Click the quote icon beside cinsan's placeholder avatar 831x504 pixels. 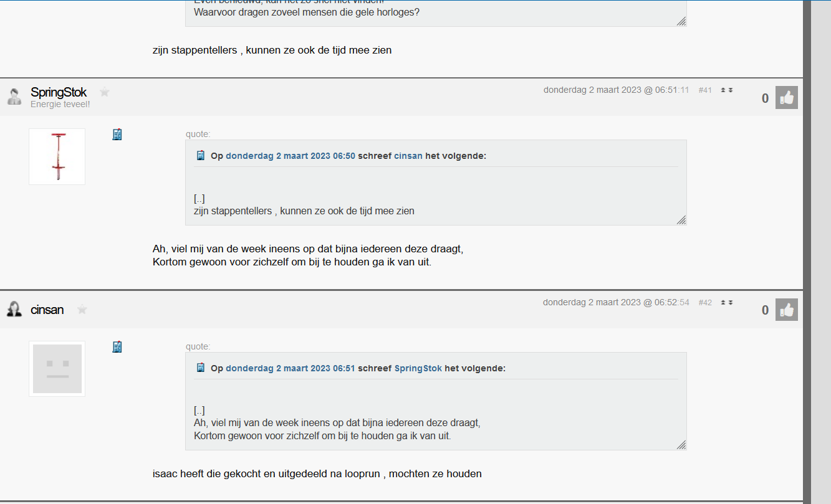coord(117,347)
